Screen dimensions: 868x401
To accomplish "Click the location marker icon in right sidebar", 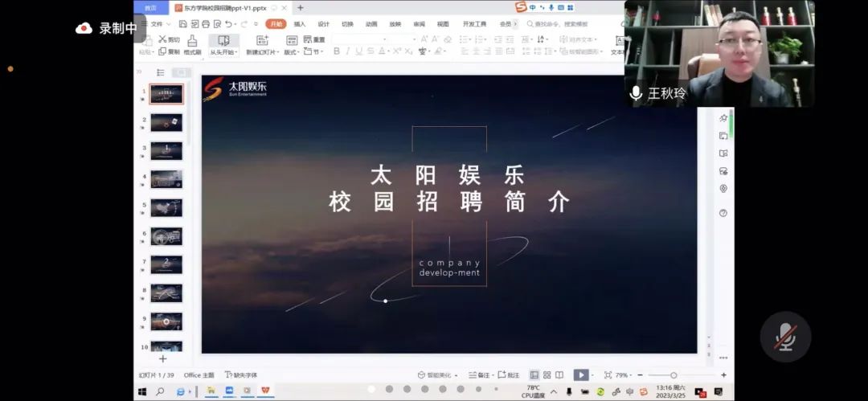I will click(x=723, y=188).
